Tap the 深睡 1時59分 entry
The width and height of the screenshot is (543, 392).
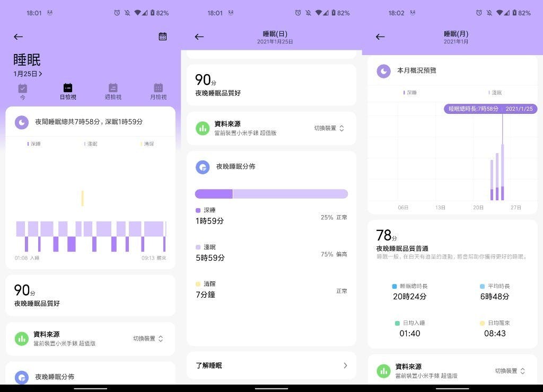pyautogui.click(x=210, y=217)
